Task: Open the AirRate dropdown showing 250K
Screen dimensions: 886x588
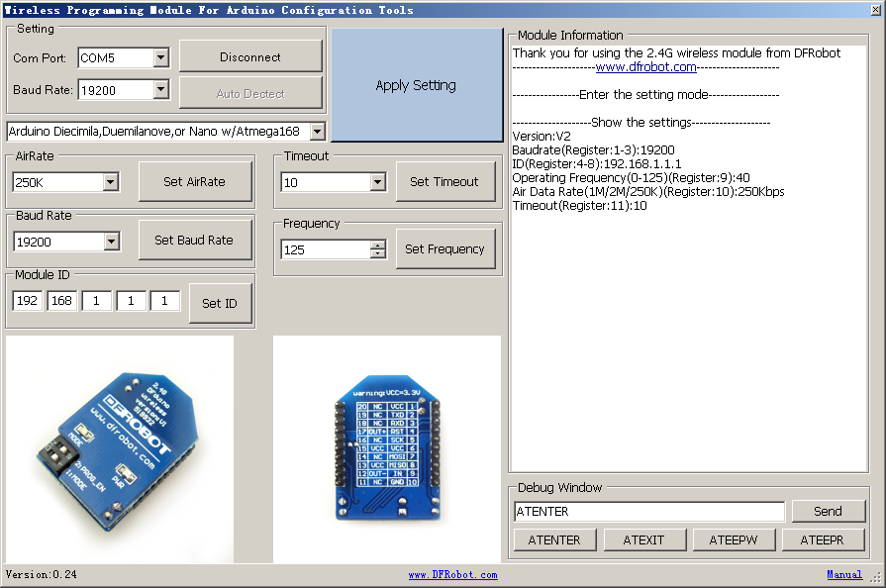Action: coord(111,182)
